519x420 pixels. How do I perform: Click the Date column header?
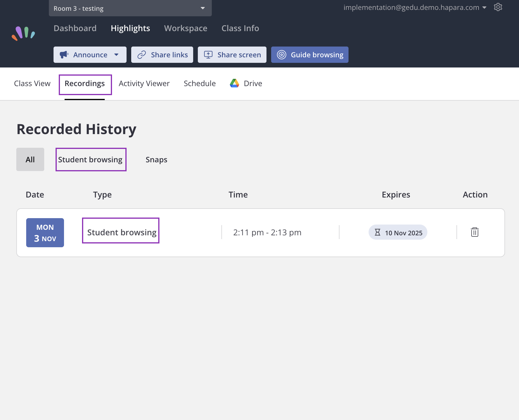click(35, 195)
